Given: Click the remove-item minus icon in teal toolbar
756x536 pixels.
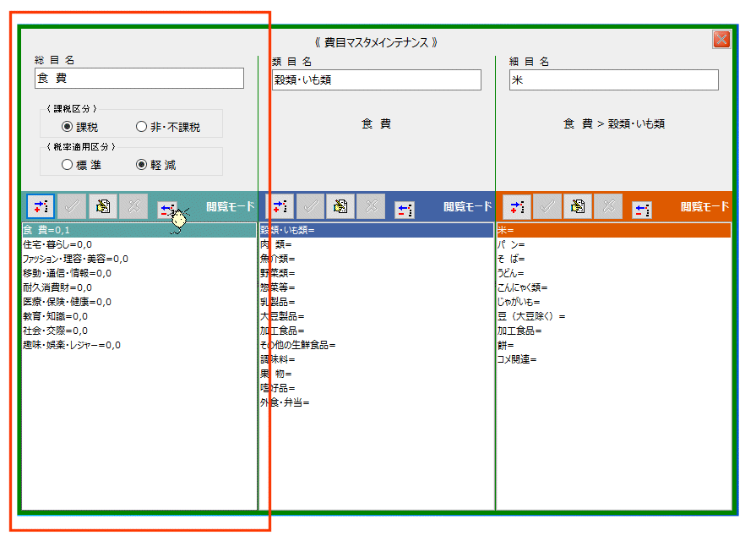Looking at the screenshot, I should click(x=166, y=210).
